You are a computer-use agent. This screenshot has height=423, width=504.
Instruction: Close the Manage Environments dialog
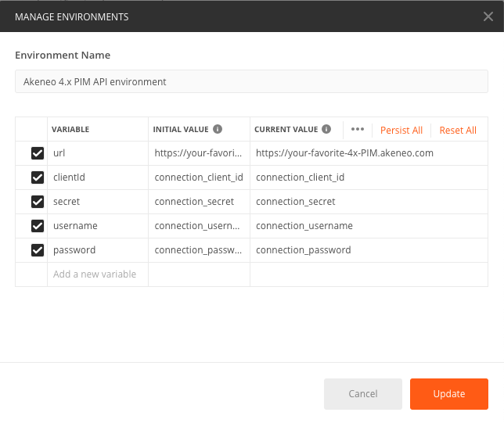[488, 16]
